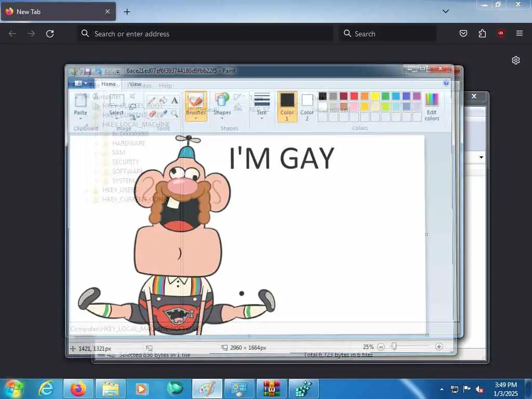The height and width of the screenshot is (399, 532).
Task: Click the taskbar clock showing 3:49 PM
Action: [x=506, y=389]
